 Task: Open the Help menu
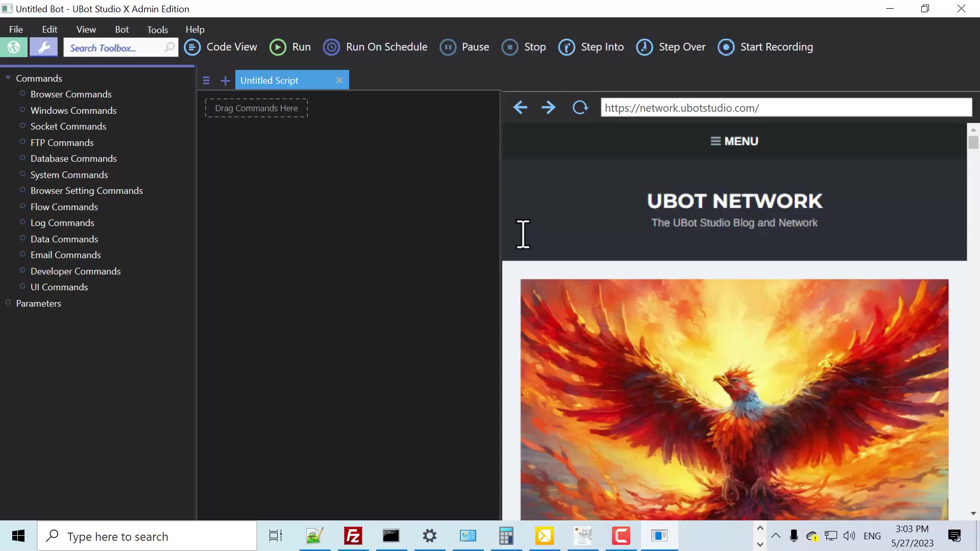pos(195,30)
